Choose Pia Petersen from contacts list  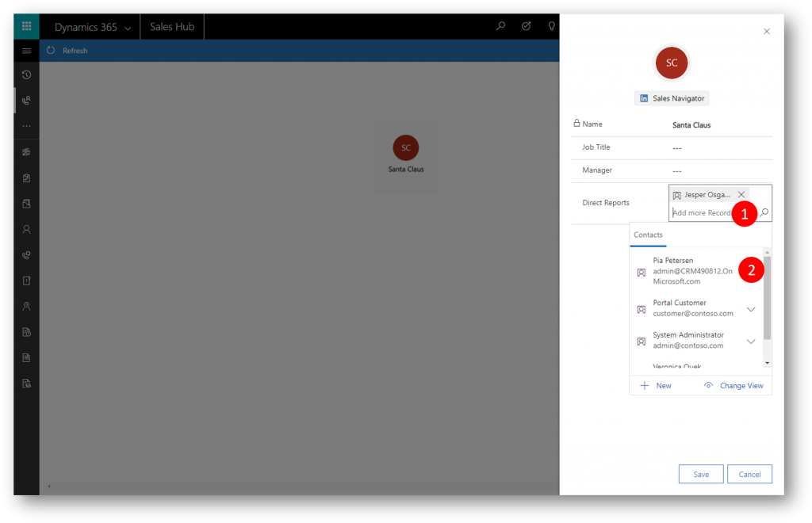click(697, 271)
